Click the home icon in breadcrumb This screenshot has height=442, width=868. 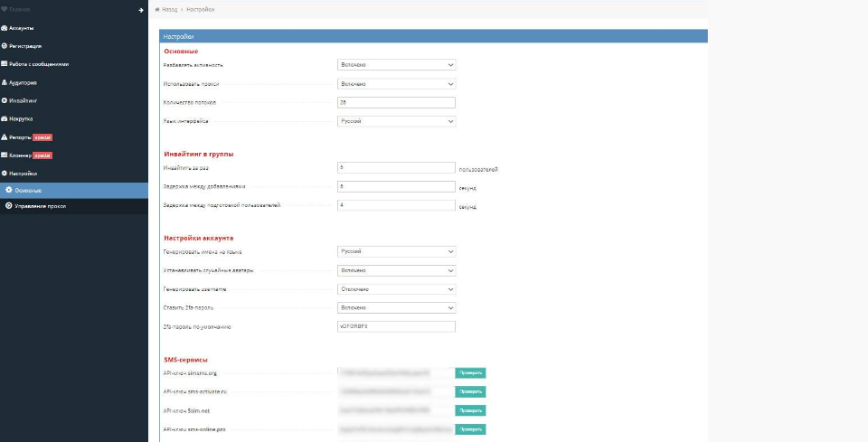coord(158,9)
